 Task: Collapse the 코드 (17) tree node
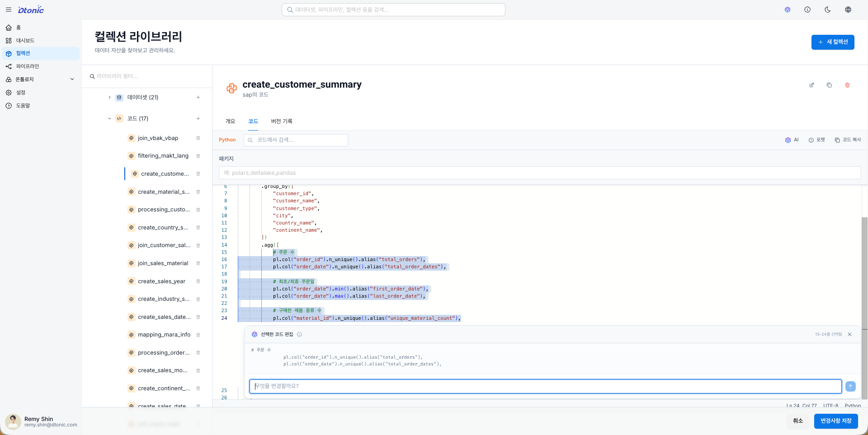tap(109, 119)
